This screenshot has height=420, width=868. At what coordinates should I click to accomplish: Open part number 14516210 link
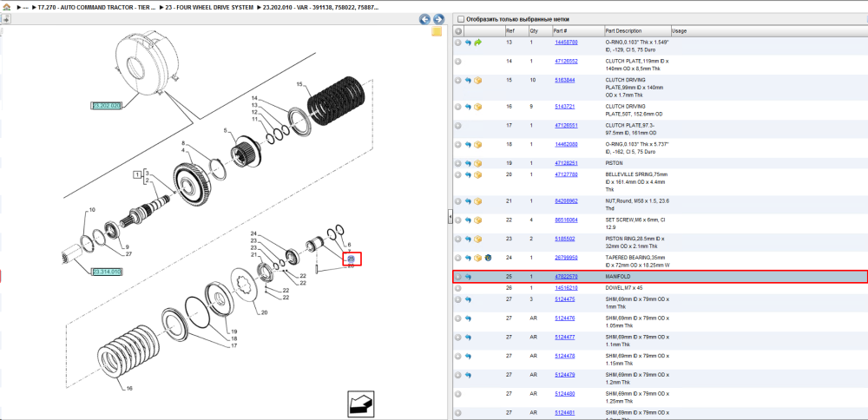[x=566, y=288]
